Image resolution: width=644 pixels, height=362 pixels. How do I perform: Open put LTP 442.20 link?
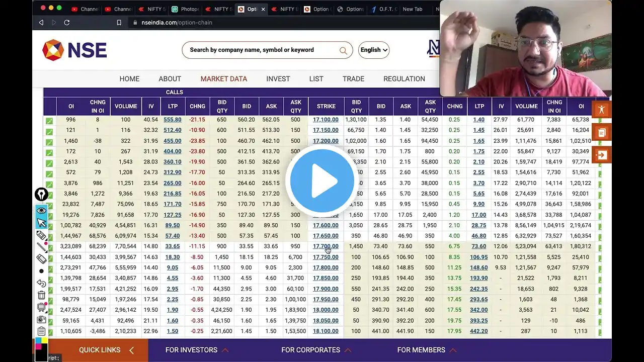(479, 331)
